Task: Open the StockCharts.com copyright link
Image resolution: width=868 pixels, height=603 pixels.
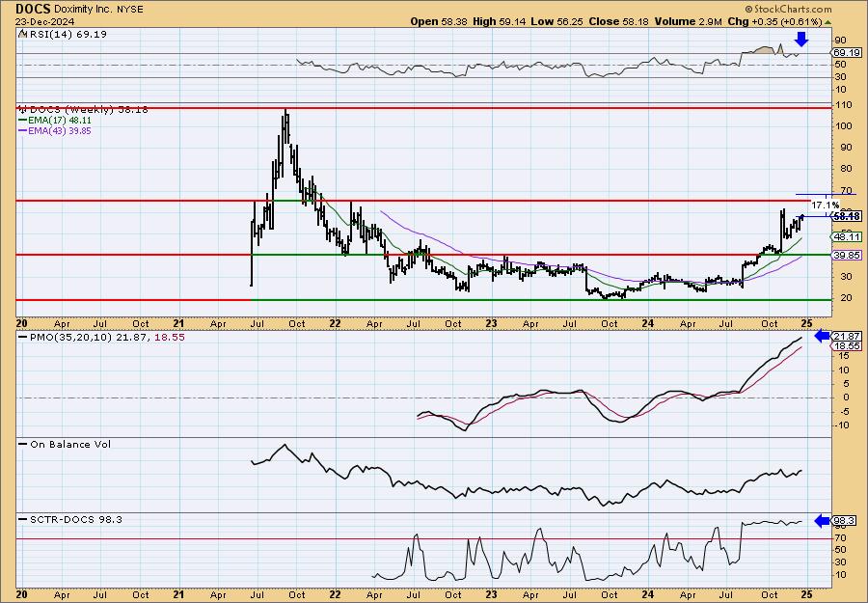Action: click(788, 9)
